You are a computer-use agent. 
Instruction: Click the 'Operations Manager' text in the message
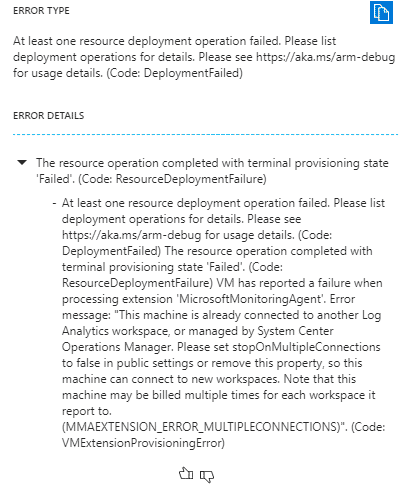117,347
